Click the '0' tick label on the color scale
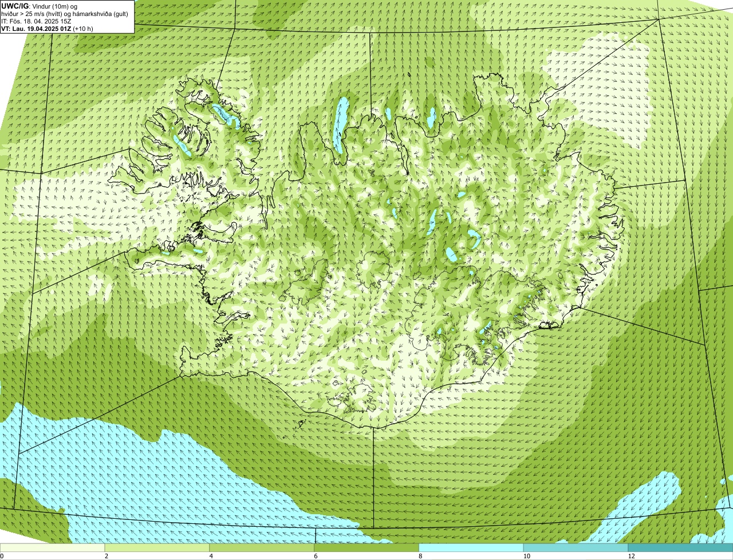The image size is (733, 560). tap(2, 556)
